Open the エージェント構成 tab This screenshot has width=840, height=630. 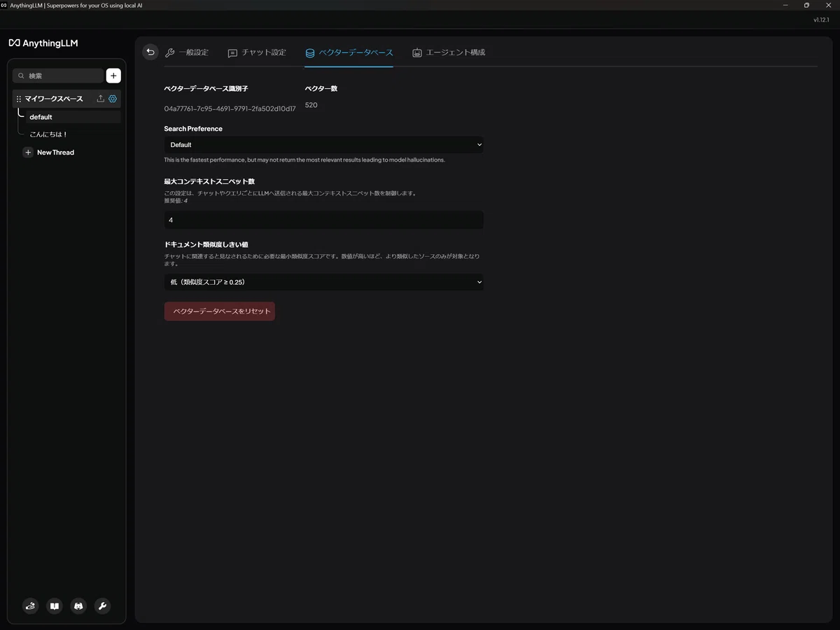(x=448, y=52)
